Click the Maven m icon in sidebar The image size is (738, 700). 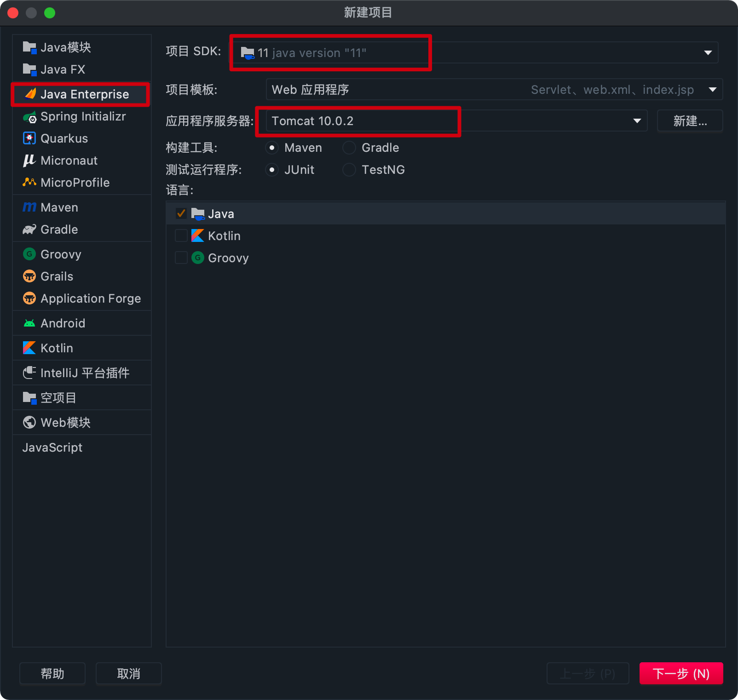(29, 207)
